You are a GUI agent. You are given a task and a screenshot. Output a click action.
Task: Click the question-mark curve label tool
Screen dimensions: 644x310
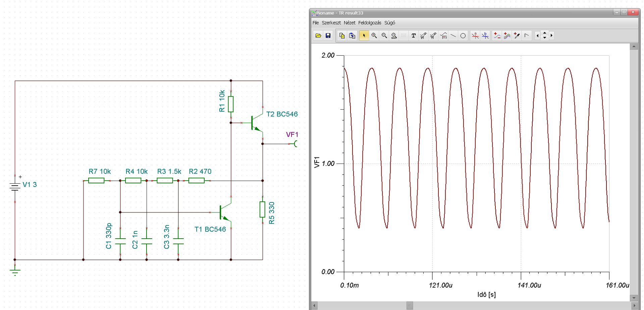point(433,36)
